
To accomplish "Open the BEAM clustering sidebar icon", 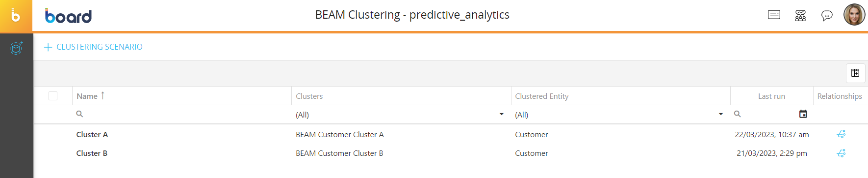I will (16, 48).
